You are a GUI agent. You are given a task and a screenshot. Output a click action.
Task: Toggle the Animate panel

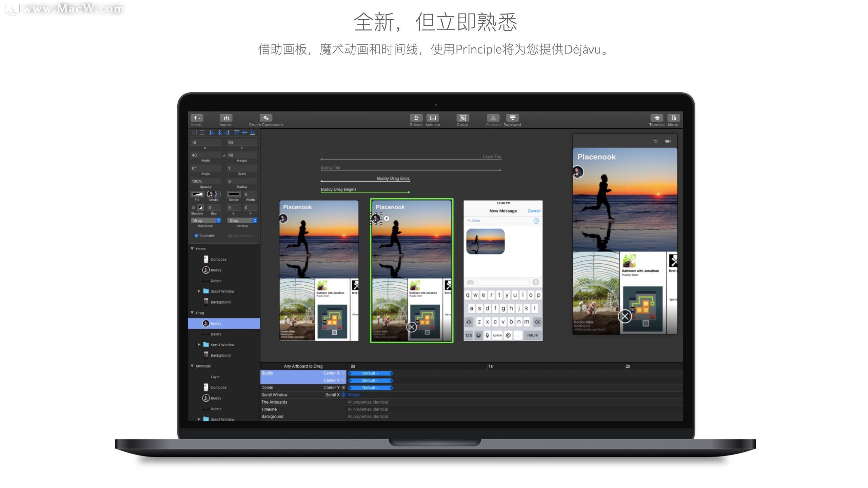433,118
